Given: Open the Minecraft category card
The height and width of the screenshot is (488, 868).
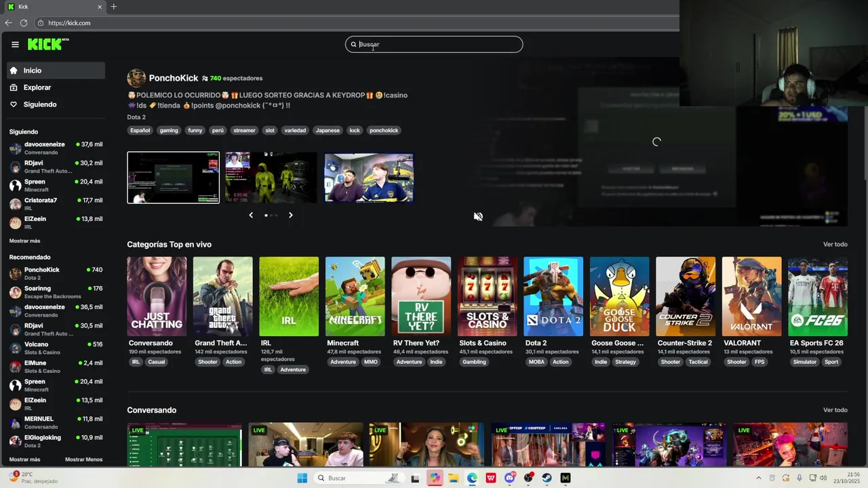Looking at the screenshot, I should click(355, 296).
